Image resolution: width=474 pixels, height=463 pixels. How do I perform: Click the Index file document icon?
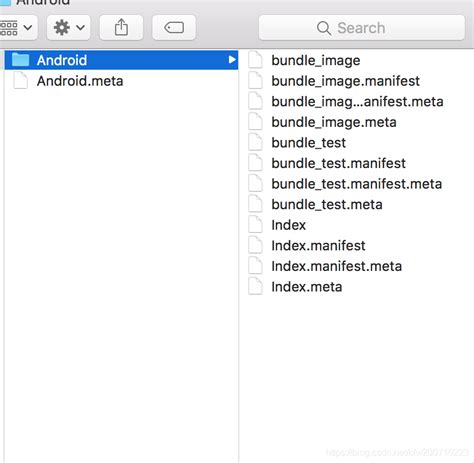[256, 225]
